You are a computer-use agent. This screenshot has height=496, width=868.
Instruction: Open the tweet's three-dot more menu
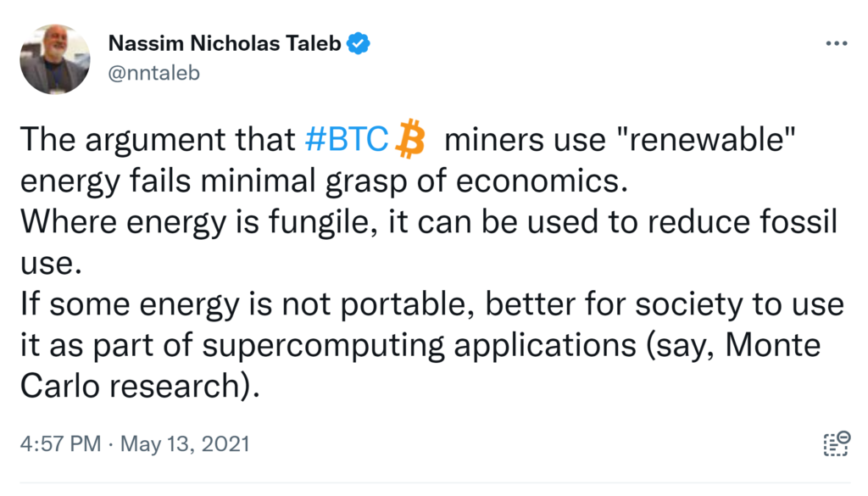pyautogui.click(x=836, y=43)
